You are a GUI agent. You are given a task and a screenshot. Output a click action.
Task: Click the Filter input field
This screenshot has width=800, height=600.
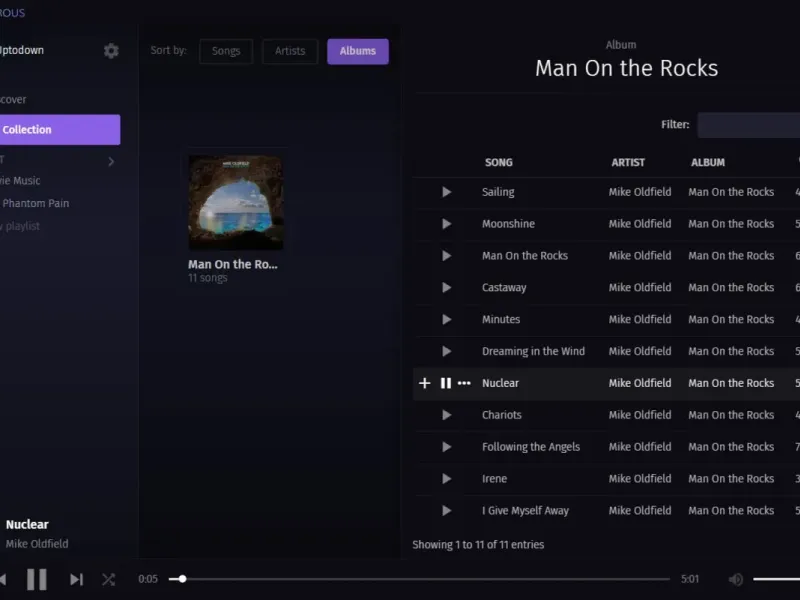click(x=748, y=125)
